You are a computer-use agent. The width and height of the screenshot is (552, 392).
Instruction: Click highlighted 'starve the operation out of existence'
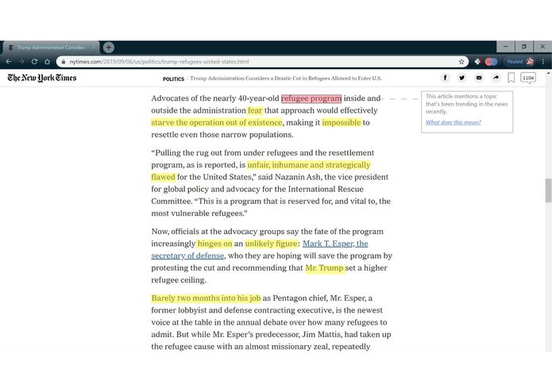[217, 122]
